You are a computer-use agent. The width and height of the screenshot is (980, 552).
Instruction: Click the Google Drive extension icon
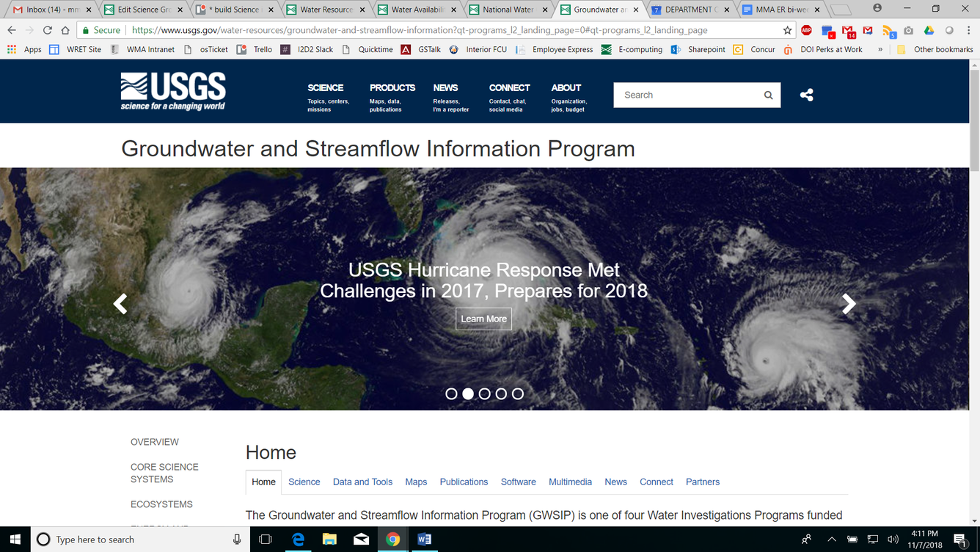928,31
